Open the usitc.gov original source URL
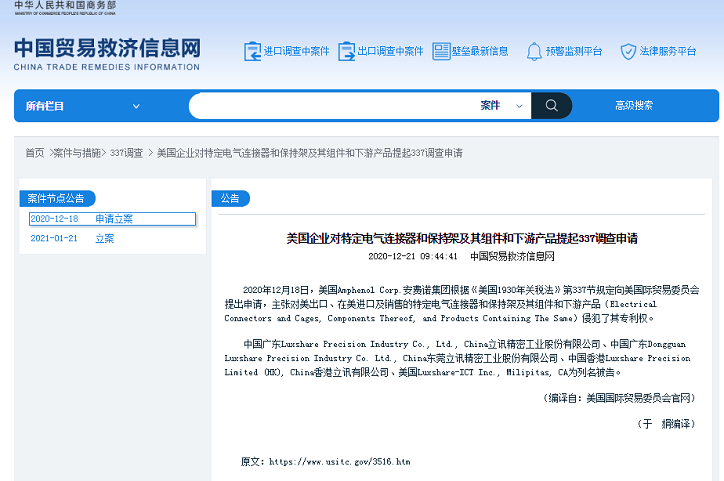The width and height of the screenshot is (724, 481). [339, 462]
